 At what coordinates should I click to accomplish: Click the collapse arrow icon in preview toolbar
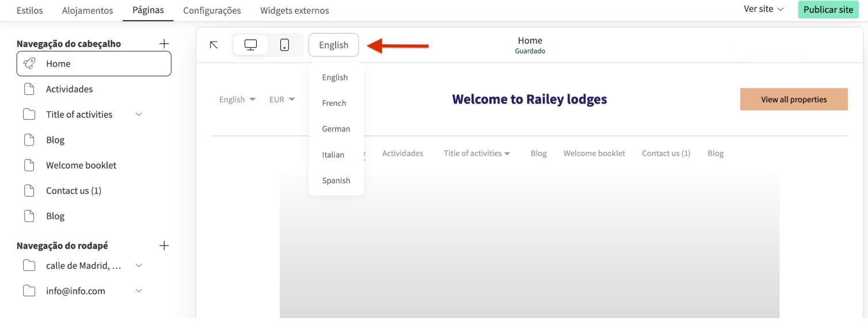(x=214, y=45)
